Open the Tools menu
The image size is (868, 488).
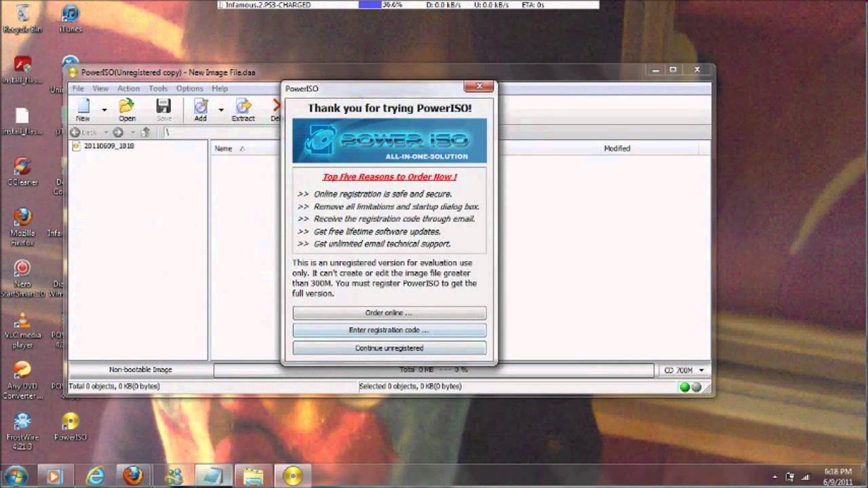coord(158,89)
